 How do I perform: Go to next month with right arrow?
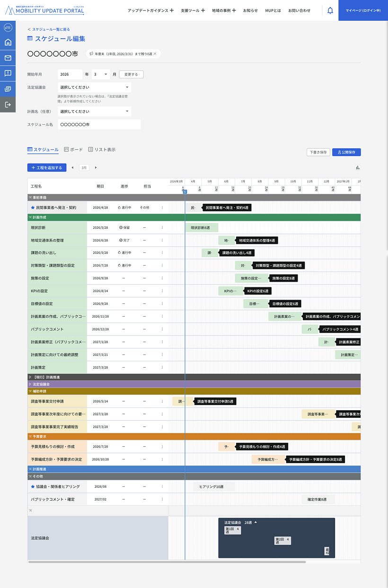(96, 167)
